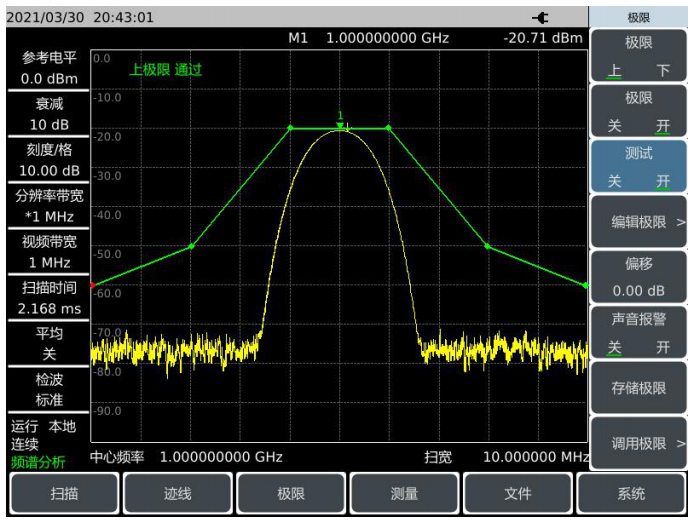693x521 pixels.
Task: Click the -20.71 dBm marker amplitude
Action: (543, 38)
